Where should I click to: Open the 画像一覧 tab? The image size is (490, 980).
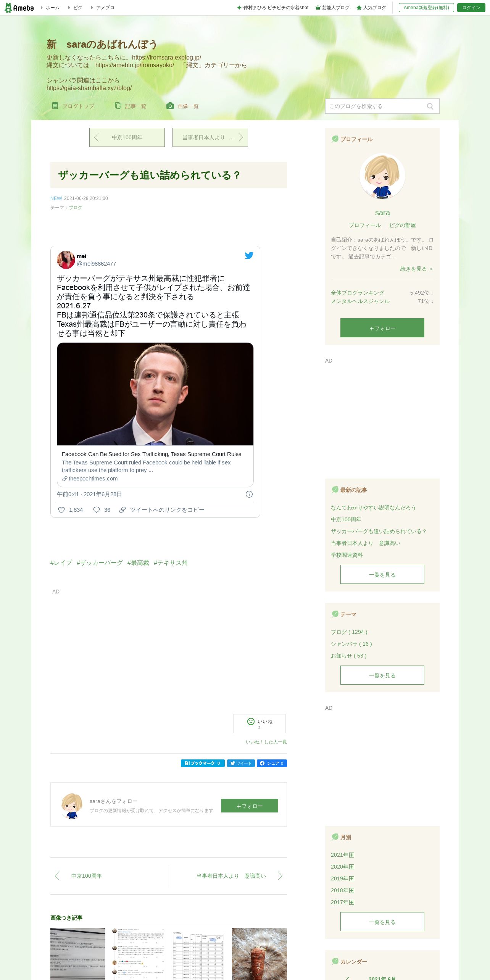(182, 106)
